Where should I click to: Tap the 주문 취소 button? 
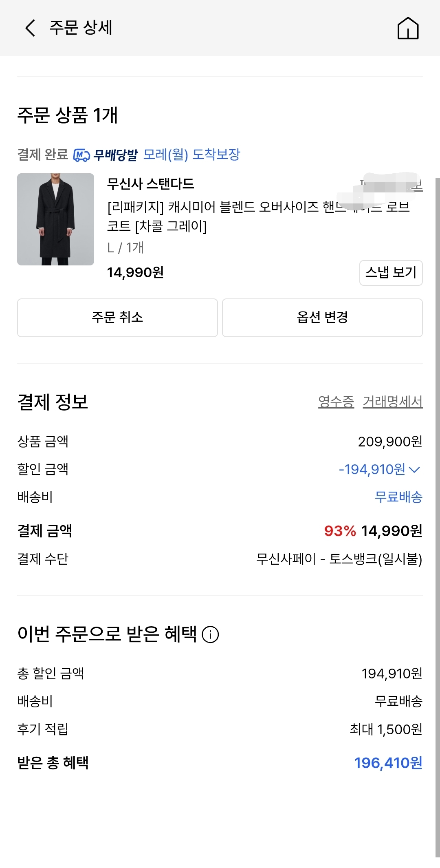pos(117,318)
